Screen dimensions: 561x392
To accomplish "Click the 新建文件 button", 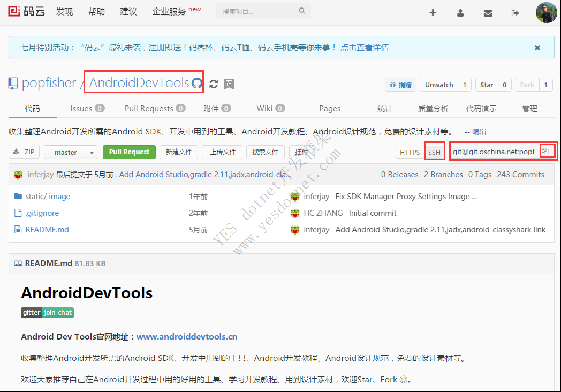I will click(179, 152).
